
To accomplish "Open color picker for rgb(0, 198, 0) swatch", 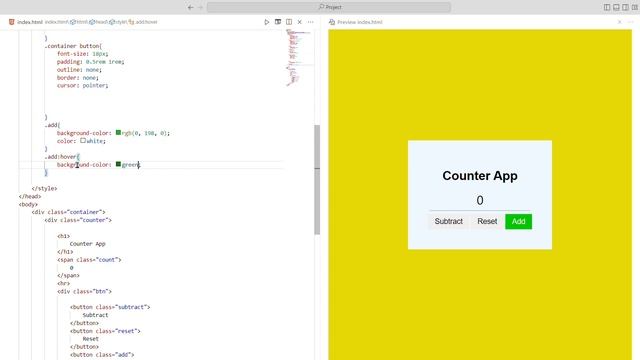I will [118, 133].
